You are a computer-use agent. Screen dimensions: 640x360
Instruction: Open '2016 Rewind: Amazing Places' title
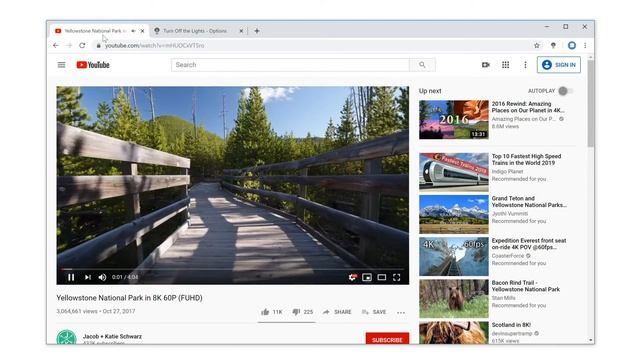pyautogui.click(x=528, y=107)
